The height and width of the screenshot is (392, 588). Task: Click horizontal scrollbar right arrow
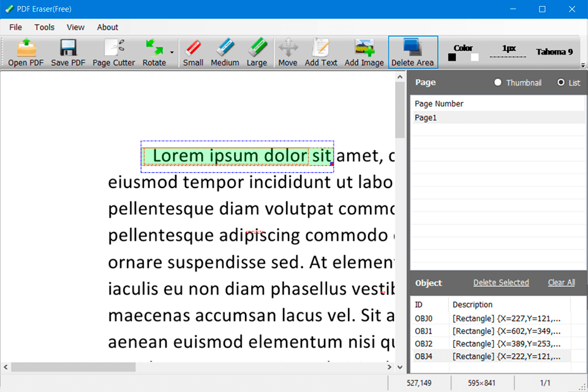point(390,367)
